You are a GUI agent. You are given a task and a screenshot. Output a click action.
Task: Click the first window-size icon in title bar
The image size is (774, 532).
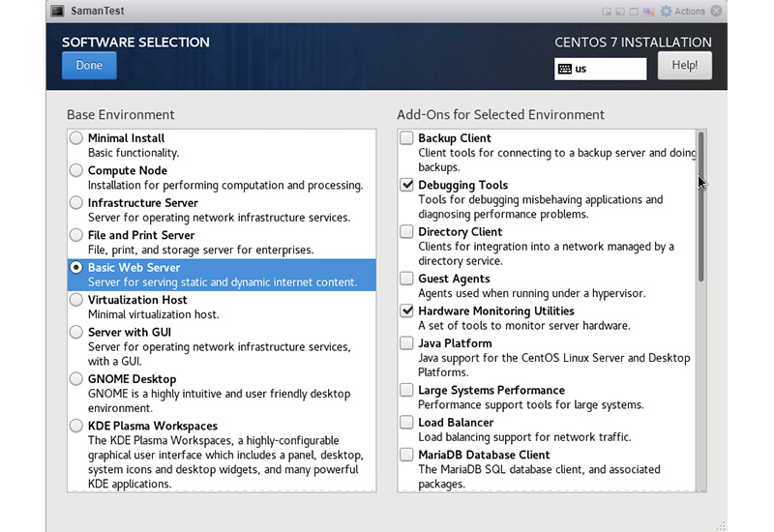click(606, 11)
